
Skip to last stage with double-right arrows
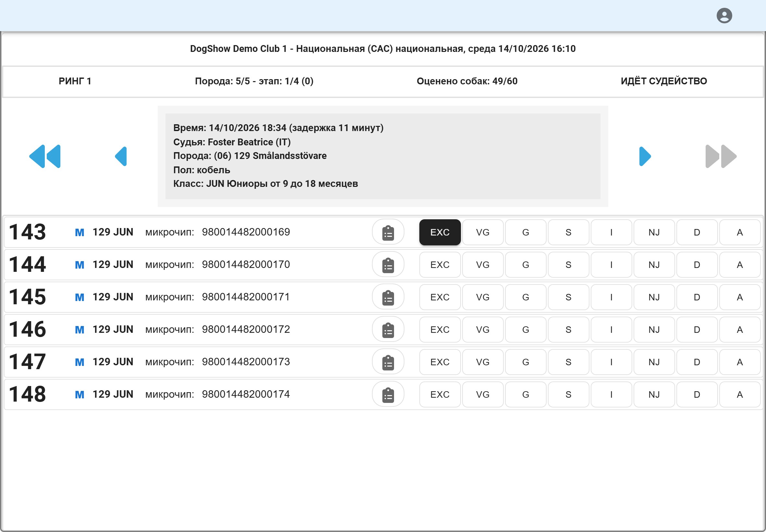point(721,156)
